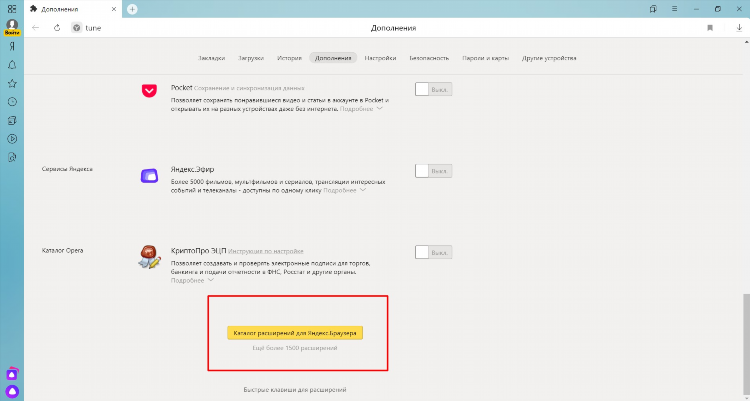Click the vertical scrollbar thumb

746,347
